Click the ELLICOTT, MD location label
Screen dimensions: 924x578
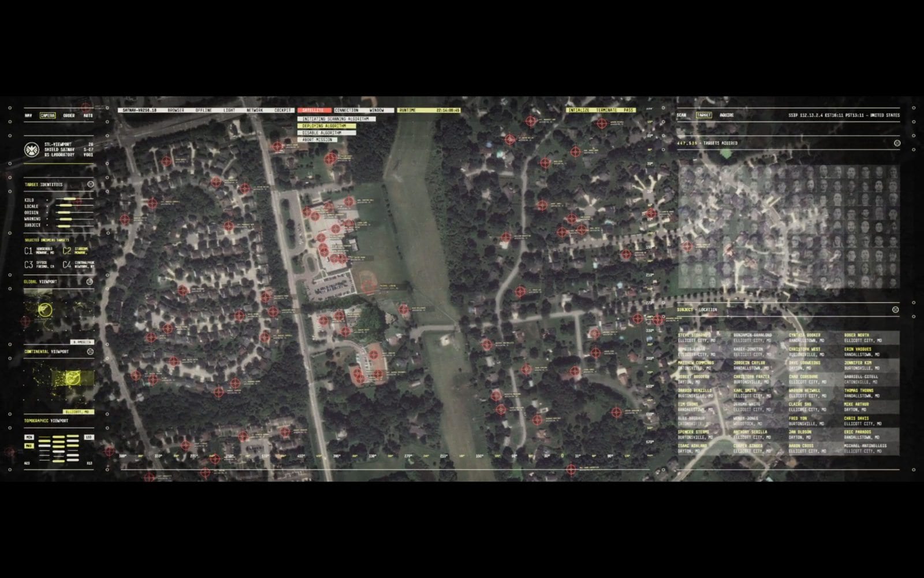click(78, 412)
